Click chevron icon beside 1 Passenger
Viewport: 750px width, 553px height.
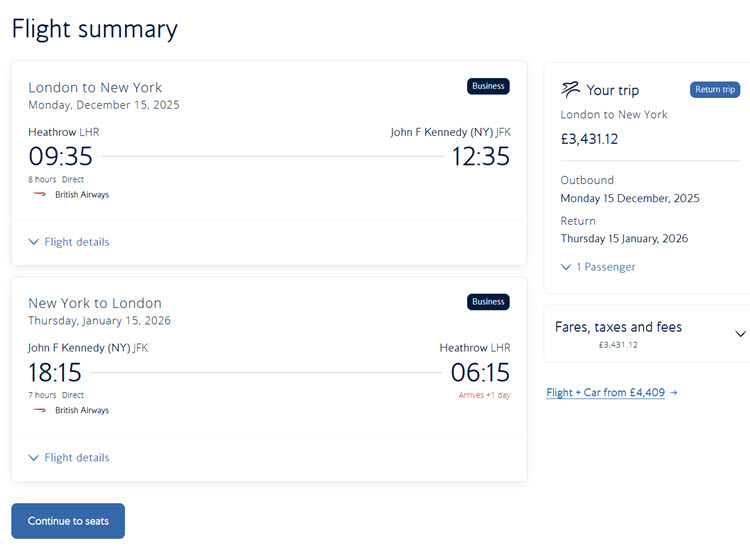tap(566, 267)
